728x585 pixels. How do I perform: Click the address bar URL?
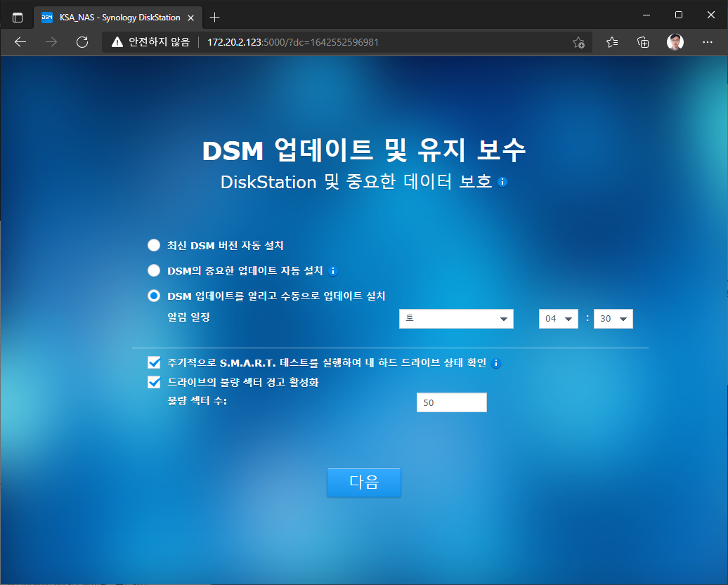292,42
